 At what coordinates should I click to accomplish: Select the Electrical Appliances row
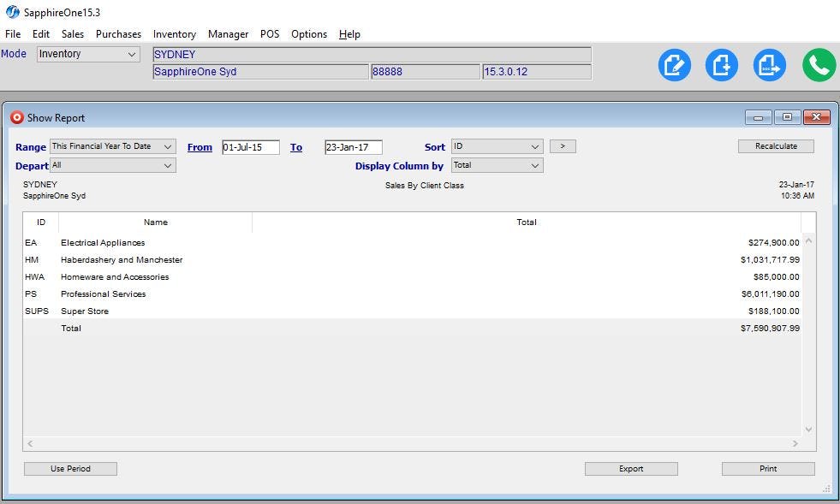click(412, 243)
